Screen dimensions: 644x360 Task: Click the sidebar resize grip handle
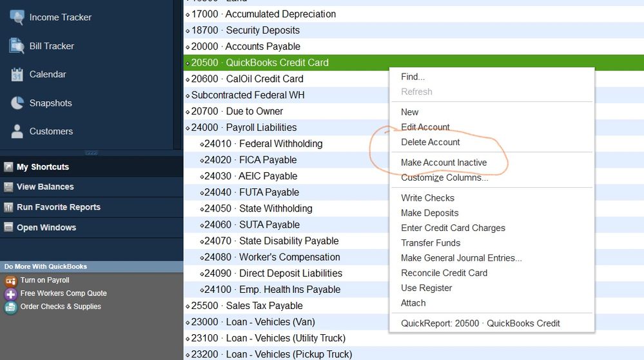[x=91, y=153]
